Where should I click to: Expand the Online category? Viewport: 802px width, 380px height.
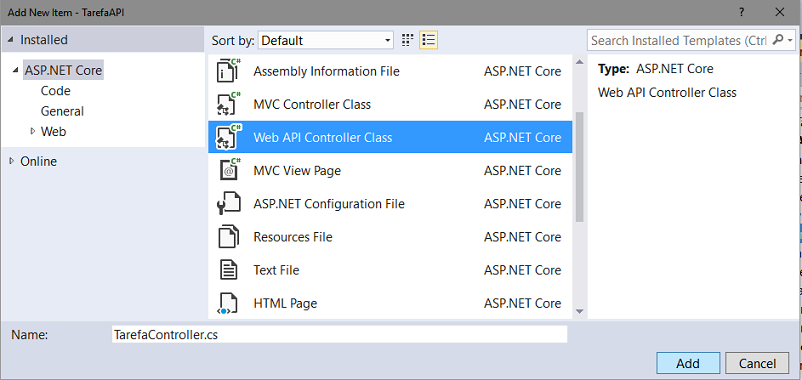tap(12, 161)
